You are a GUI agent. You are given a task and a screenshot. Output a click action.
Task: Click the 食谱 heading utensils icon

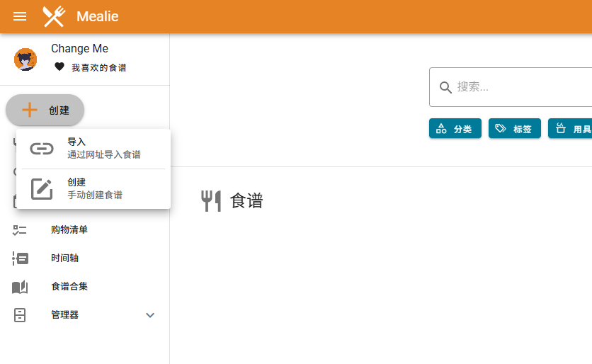[211, 200]
